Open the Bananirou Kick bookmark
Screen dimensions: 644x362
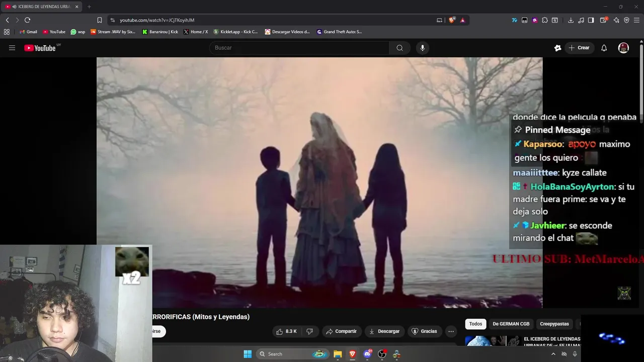(160, 32)
